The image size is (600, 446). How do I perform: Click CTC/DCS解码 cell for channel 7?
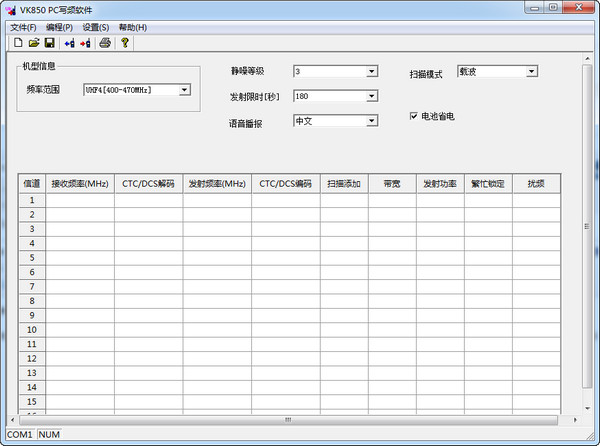click(x=148, y=287)
